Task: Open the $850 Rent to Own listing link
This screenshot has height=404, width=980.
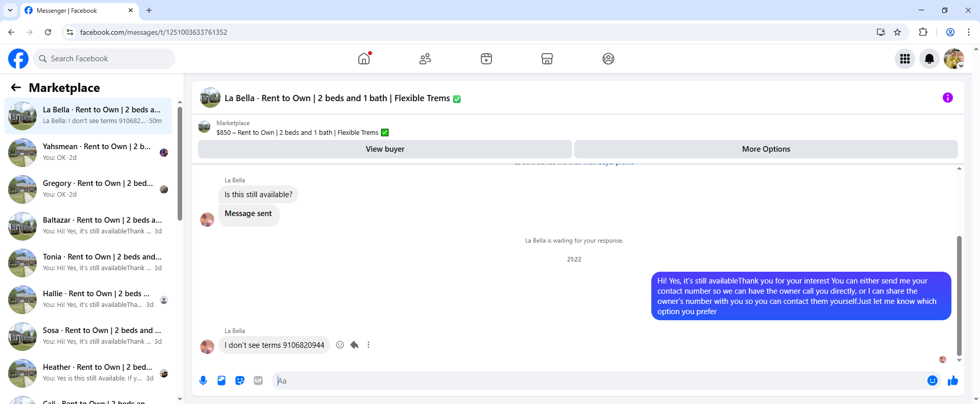Action: [x=302, y=132]
